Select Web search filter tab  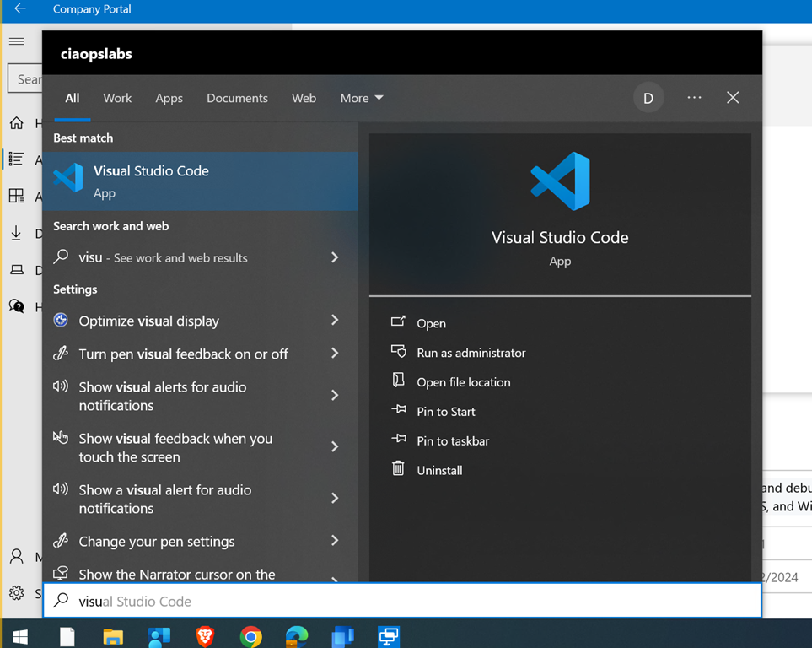pos(304,98)
